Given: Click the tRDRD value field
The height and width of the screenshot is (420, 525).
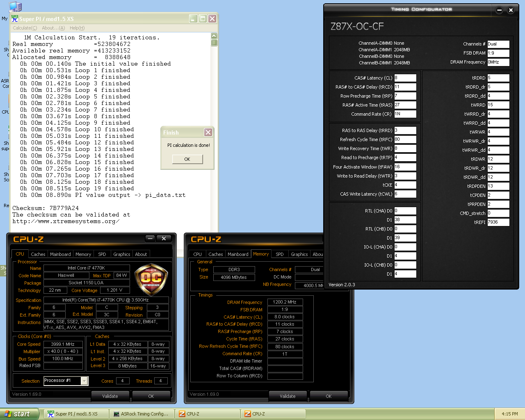Looking at the screenshot, I should click(x=498, y=78).
